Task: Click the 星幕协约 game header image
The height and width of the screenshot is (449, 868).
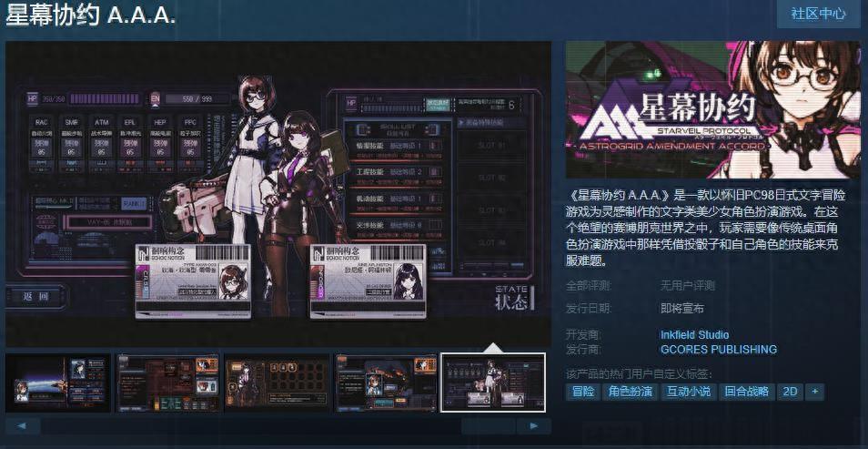Action: [712, 109]
